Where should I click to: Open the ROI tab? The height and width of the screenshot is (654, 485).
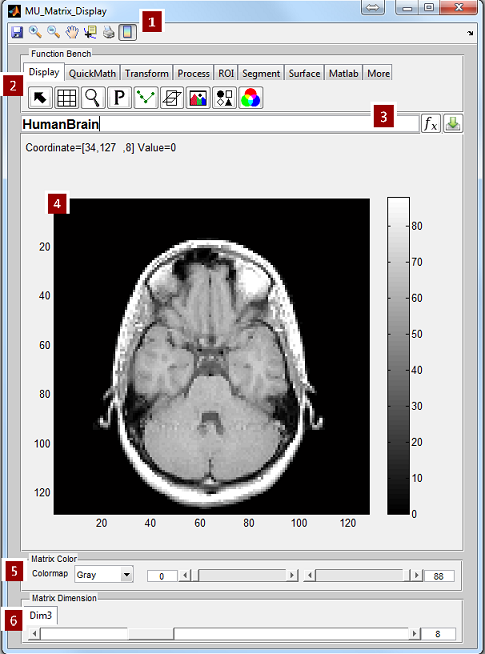(x=226, y=73)
